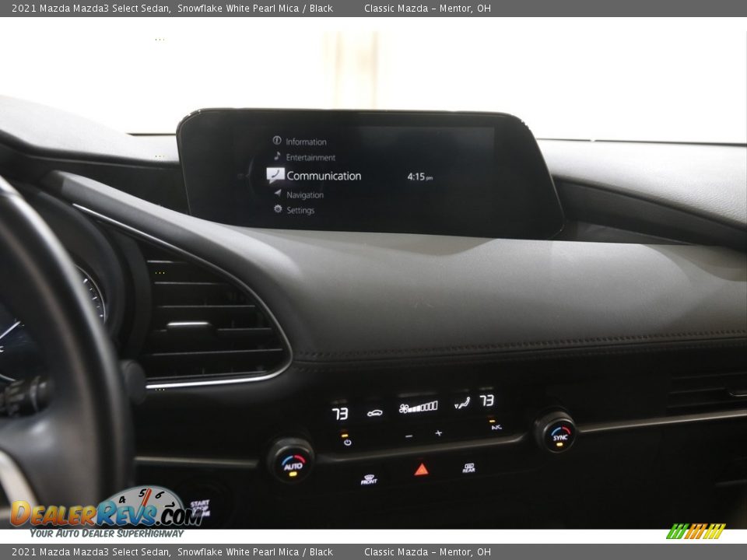This screenshot has width=747, height=560.
Task: Increase fan speed with plus button
Action: click(438, 433)
